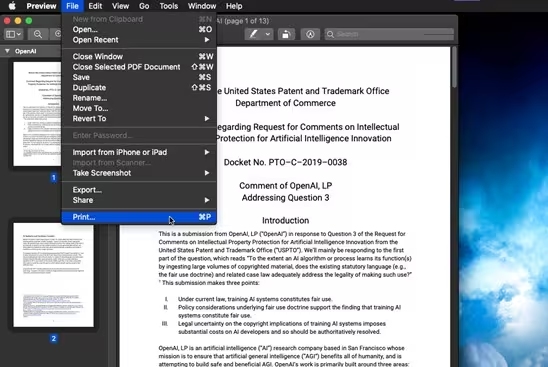
Task: Click the Department of Commerce line
Action: point(285,103)
